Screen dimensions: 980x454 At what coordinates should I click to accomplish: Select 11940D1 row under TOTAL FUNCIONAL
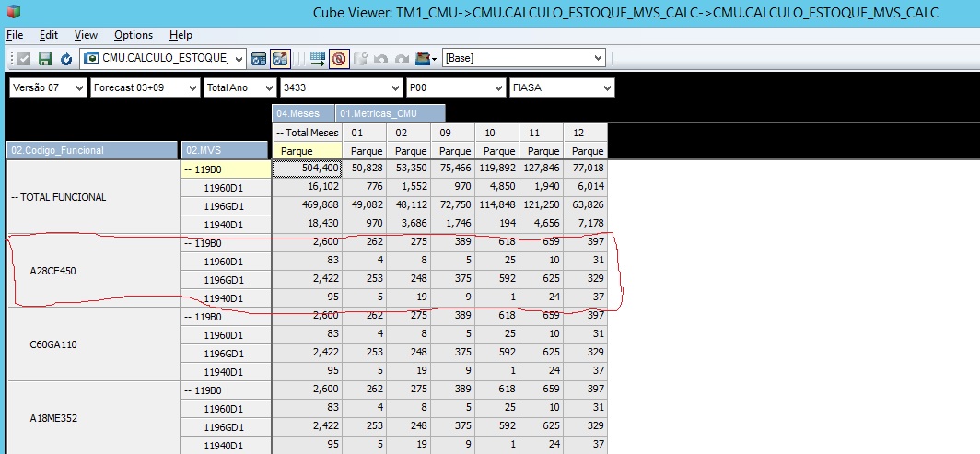coord(227,224)
